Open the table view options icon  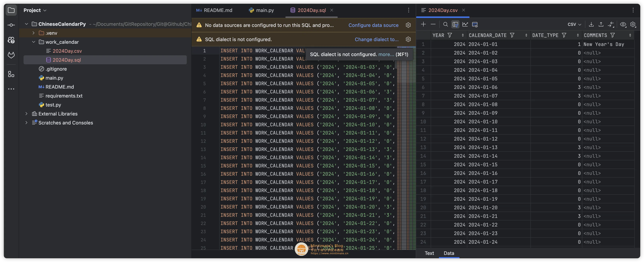[x=475, y=24]
